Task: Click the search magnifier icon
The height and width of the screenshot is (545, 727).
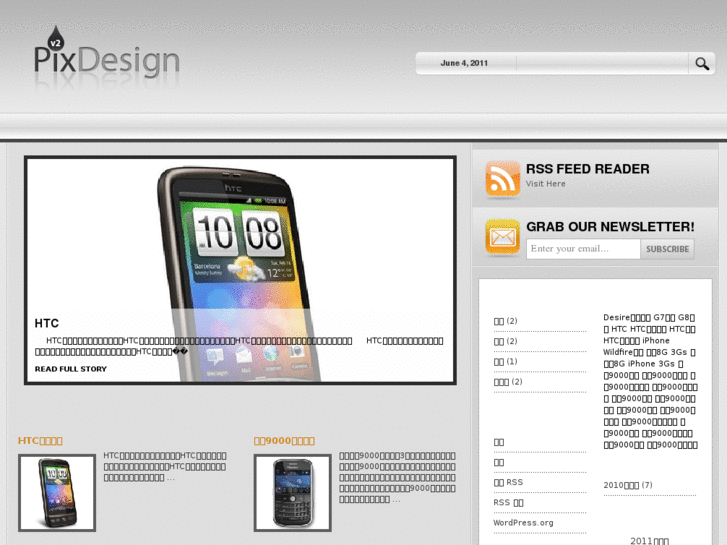Action: 701,64
